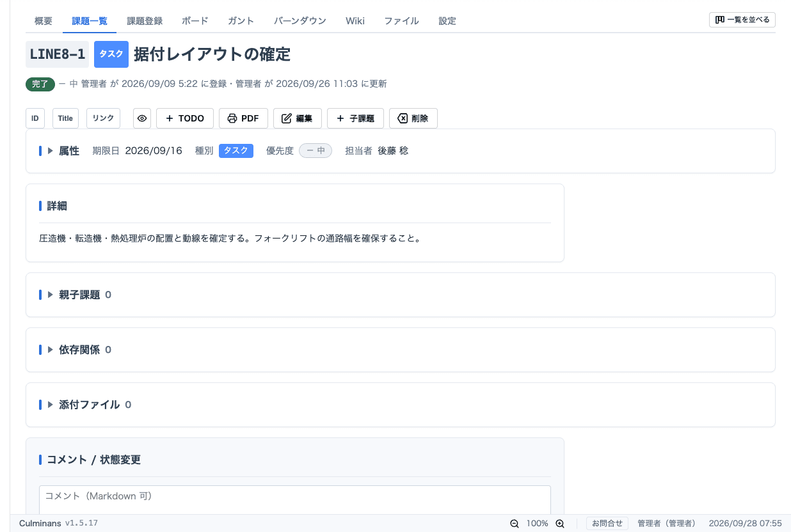Click 管理者（管理者） in status bar
The image size is (791, 532).
click(x=667, y=523)
